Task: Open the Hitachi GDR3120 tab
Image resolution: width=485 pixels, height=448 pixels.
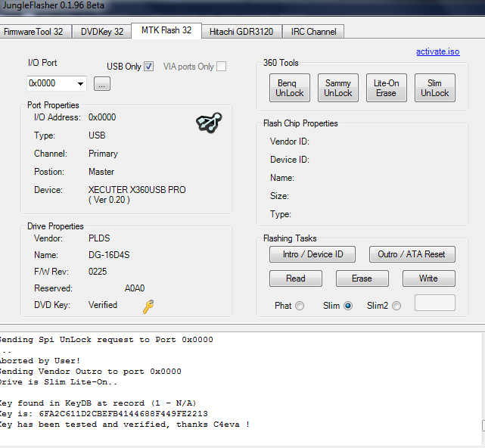Action: click(241, 32)
